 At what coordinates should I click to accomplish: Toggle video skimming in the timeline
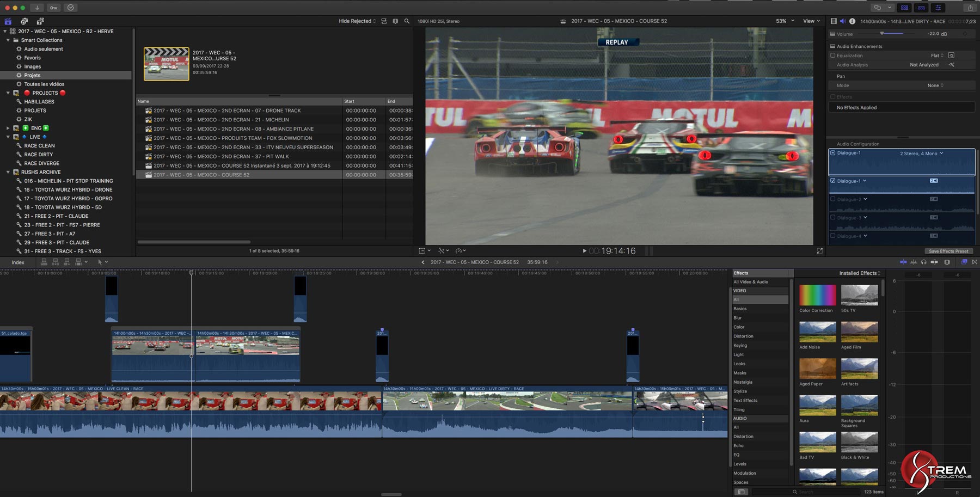click(x=903, y=262)
